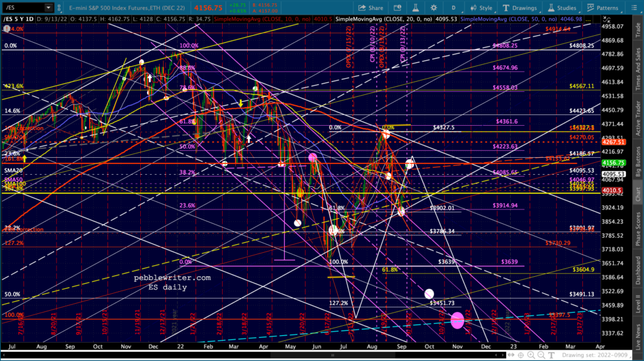Open the symbol link chain icon

[59, 8]
